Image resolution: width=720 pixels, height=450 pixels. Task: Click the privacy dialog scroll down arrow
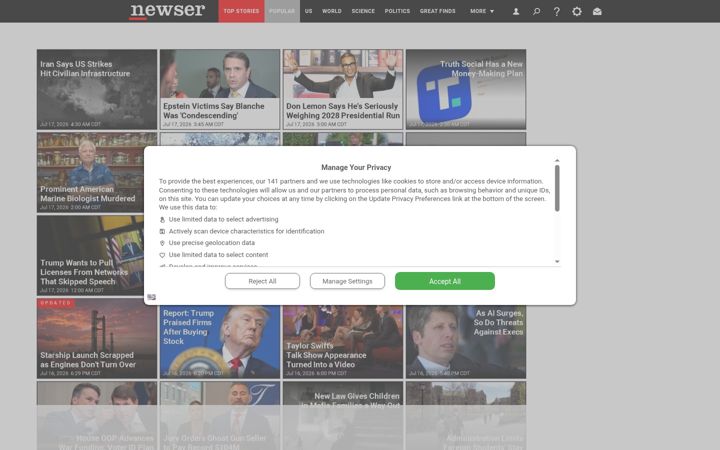(557, 261)
